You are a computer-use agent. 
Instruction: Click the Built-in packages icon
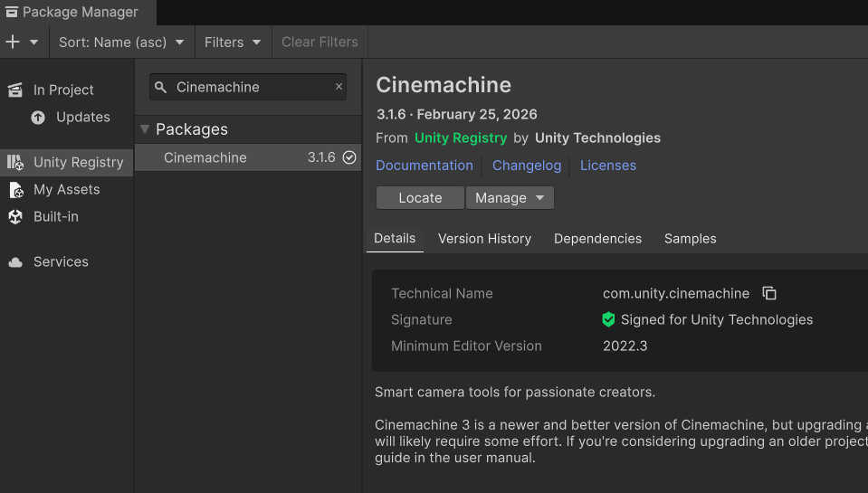tap(15, 217)
